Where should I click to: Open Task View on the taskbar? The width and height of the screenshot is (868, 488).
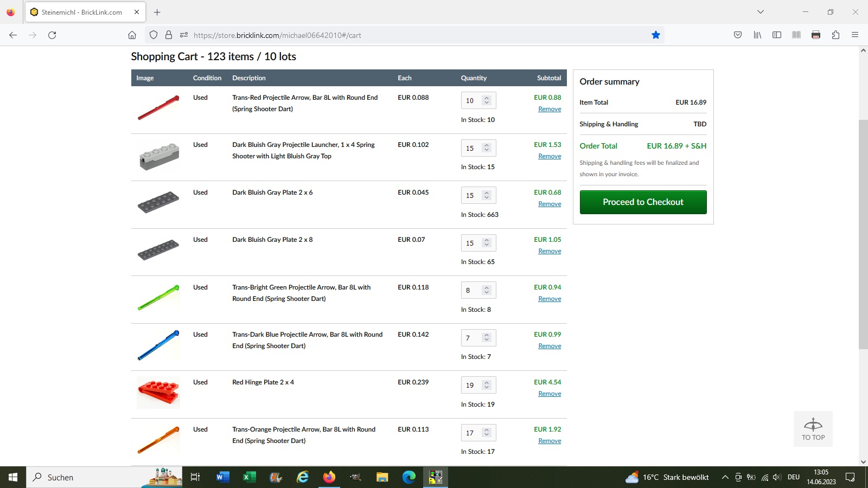coord(195,477)
